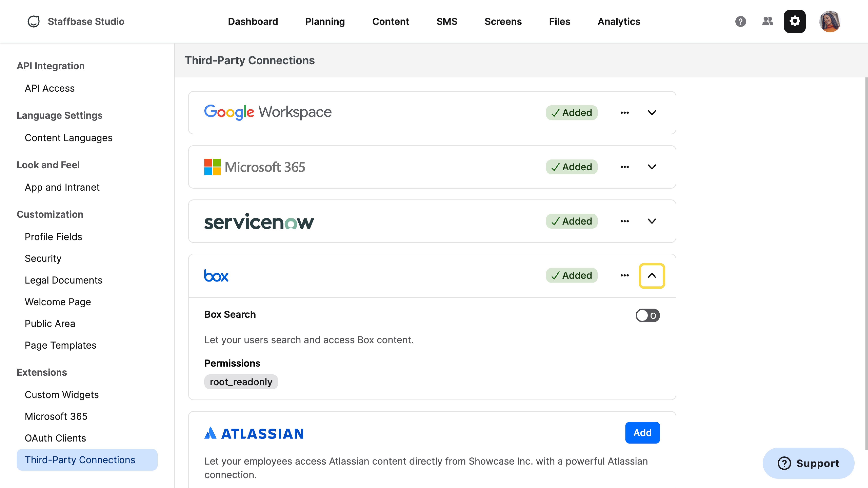
Task: Select API Access in sidebar
Action: [x=49, y=88]
